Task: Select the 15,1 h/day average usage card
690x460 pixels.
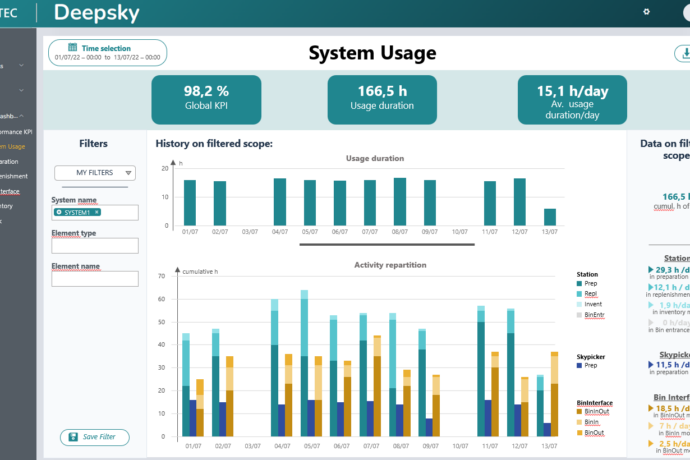Action: pos(572,99)
